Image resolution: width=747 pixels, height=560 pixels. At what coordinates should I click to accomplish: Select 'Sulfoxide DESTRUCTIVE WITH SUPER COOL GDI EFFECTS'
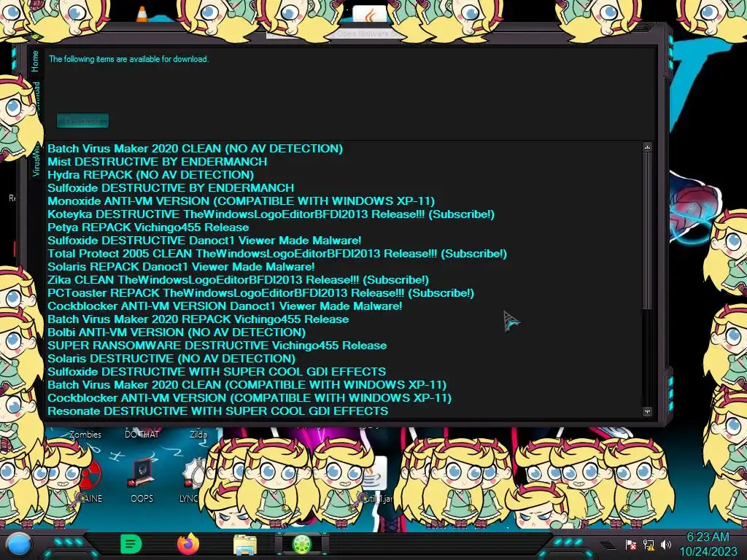pyautogui.click(x=217, y=372)
